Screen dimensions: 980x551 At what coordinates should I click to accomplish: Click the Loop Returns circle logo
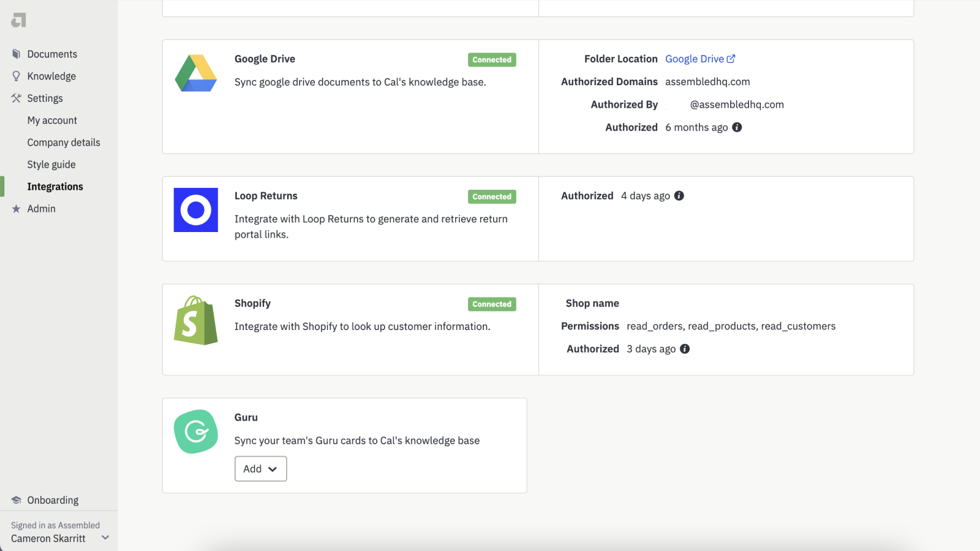[x=195, y=210]
